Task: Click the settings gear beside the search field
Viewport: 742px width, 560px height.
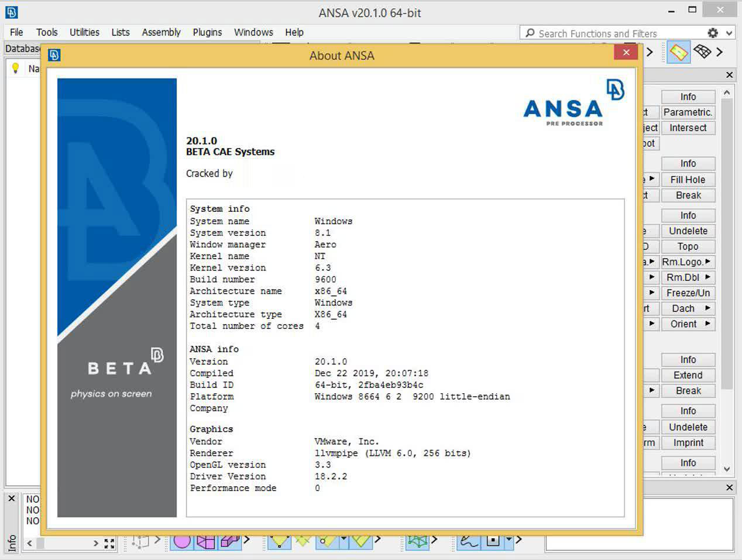Action: coord(713,33)
